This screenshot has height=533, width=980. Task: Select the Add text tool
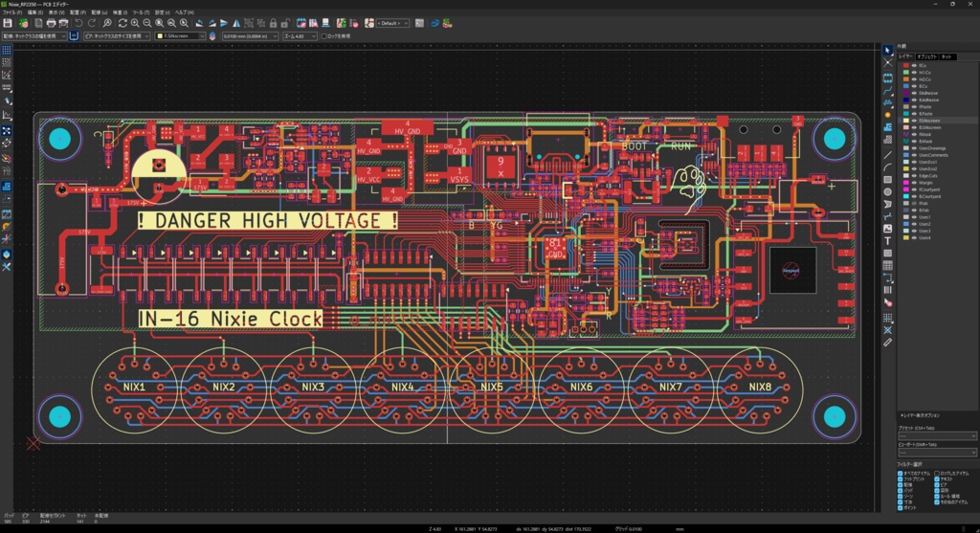pos(887,241)
